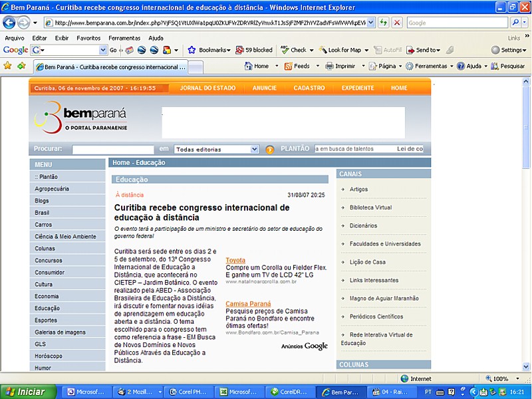Open Biblioteca Virtual in Canais list

tap(370, 207)
